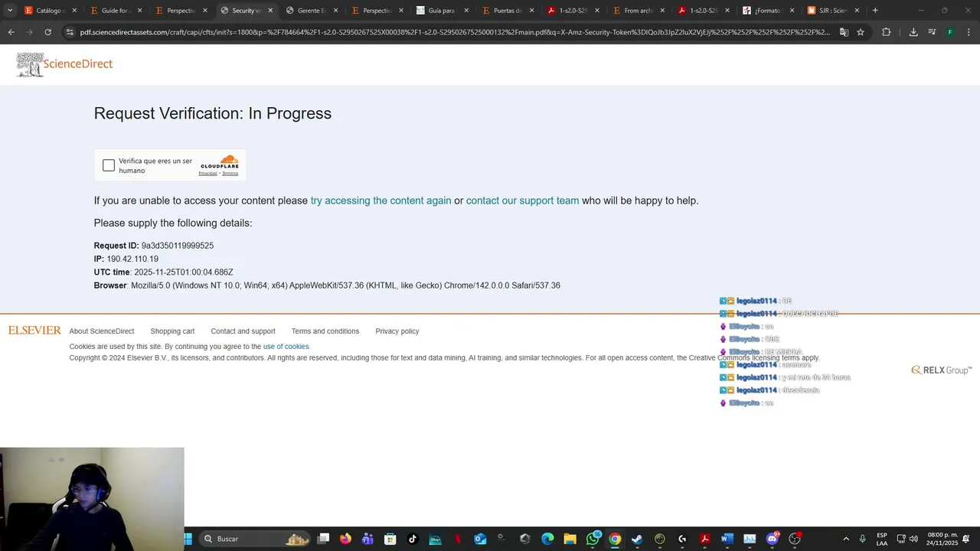Image resolution: width=980 pixels, height=551 pixels.
Task: Open a new browser tab
Action: coord(875,11)
